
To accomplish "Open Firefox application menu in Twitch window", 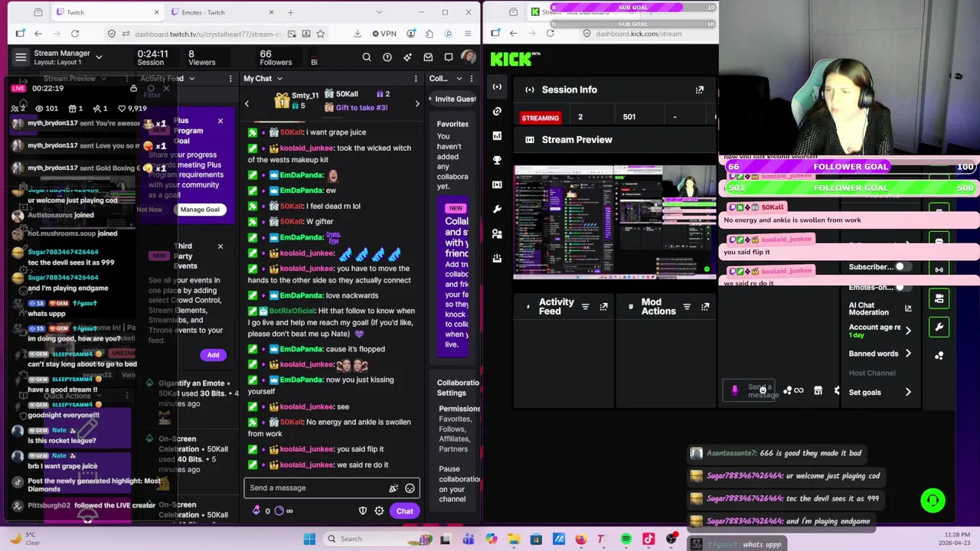I will tap(469, 34).
